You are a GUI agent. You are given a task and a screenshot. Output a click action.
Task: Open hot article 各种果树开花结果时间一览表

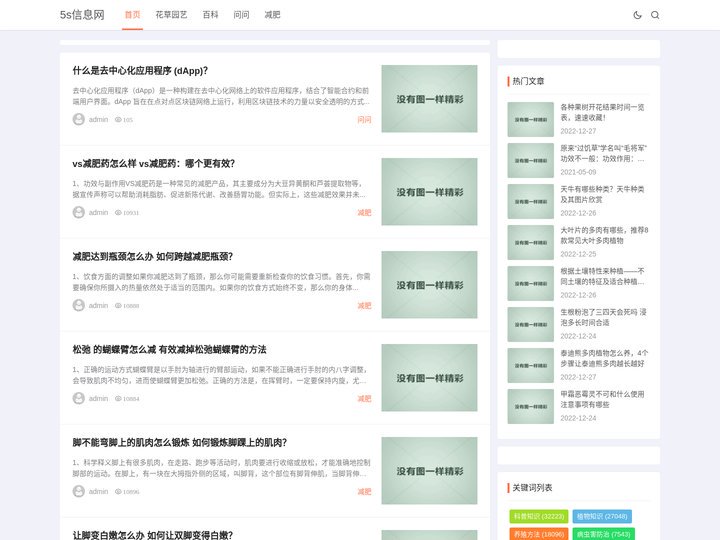coord(602,112)
